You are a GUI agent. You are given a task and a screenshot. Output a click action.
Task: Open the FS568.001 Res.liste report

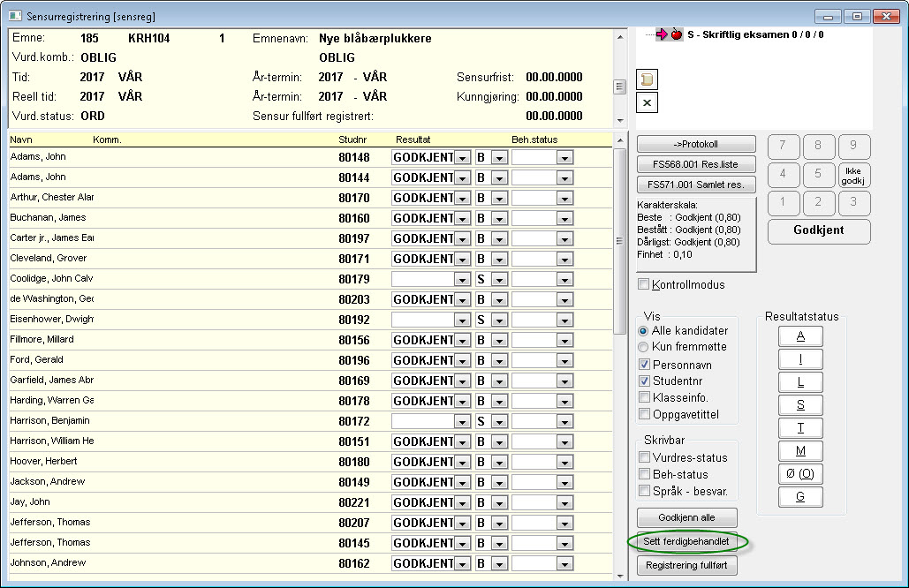(696, 164)
